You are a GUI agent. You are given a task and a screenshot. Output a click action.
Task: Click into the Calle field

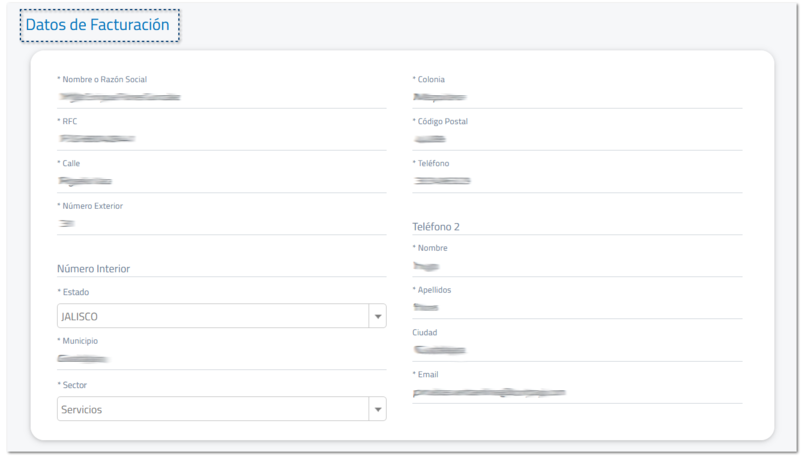(x=221, y=181)
